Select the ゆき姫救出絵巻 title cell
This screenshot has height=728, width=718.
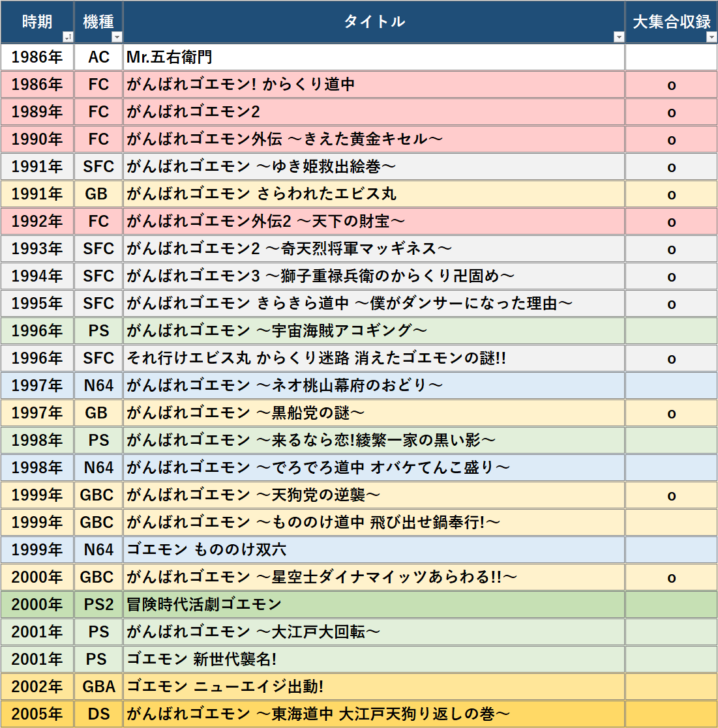374,167
